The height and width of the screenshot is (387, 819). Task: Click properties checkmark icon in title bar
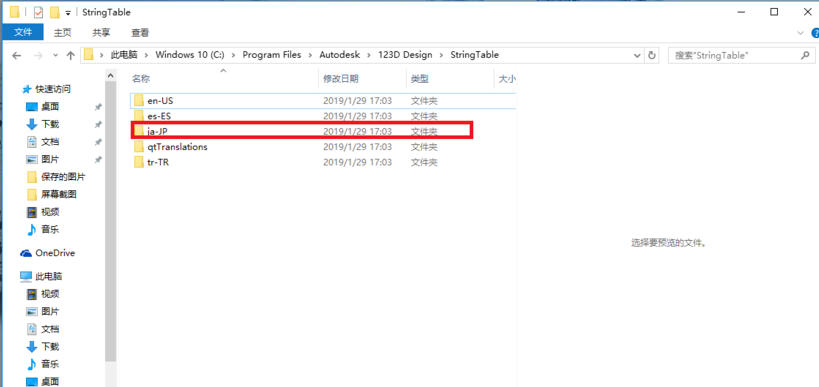[x=38, y=12]
